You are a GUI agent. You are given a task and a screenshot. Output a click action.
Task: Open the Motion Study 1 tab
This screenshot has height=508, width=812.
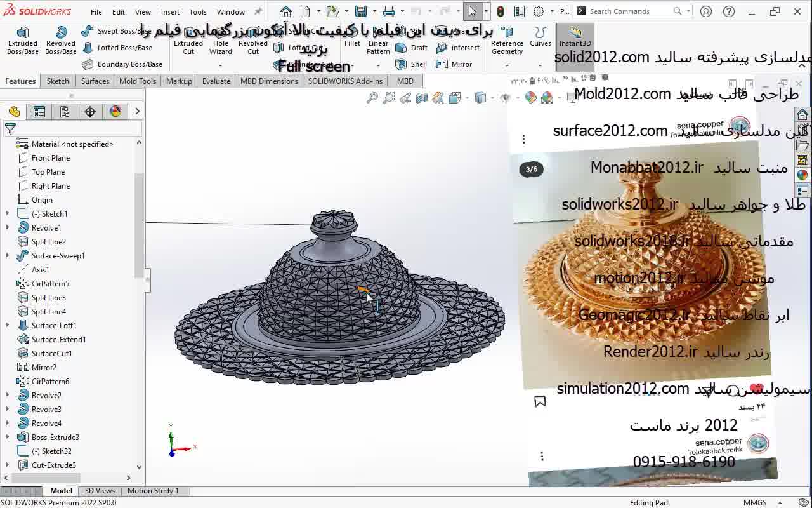click(153, 491)
